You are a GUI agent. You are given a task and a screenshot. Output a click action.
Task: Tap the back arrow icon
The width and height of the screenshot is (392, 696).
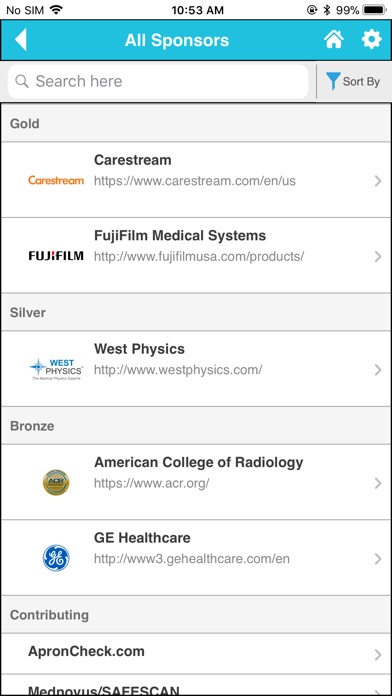(20, 40)
